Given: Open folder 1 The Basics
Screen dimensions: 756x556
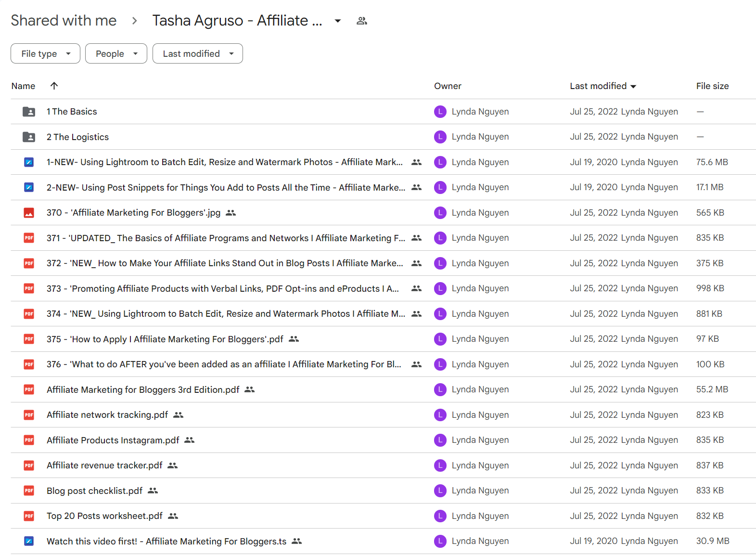Looking at the screenshot, I should coord(72,112).
